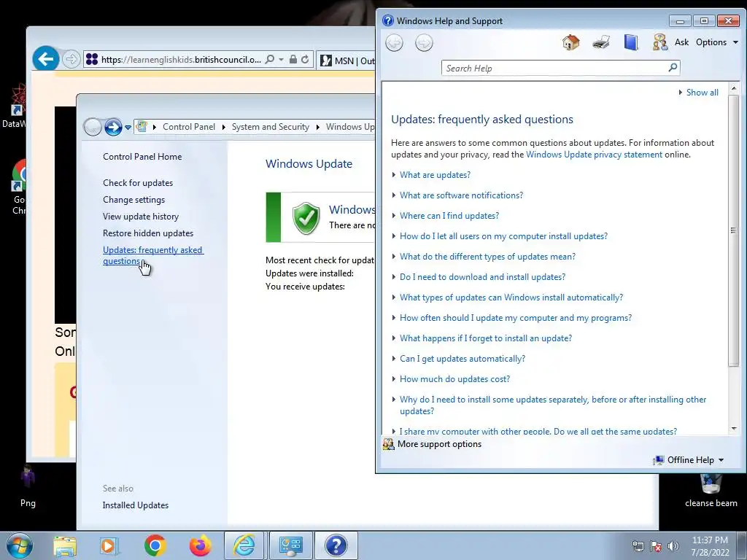
Task: Open the Png desktop icon
Action: pyautogui.click(x=28, y=486)
